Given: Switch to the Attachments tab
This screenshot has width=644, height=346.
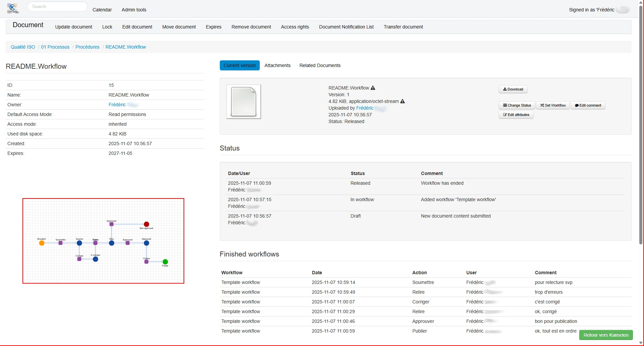Looking at the screenshot, I should (278, 65).
